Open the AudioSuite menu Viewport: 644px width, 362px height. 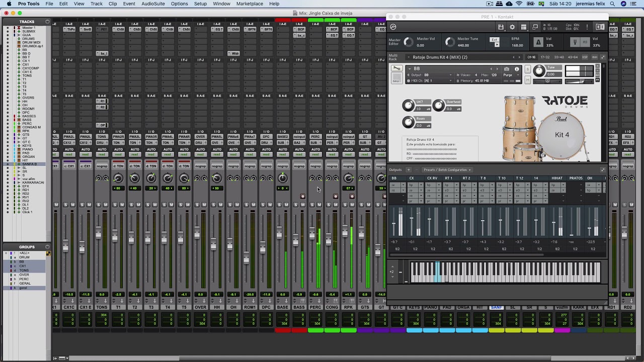153,4
